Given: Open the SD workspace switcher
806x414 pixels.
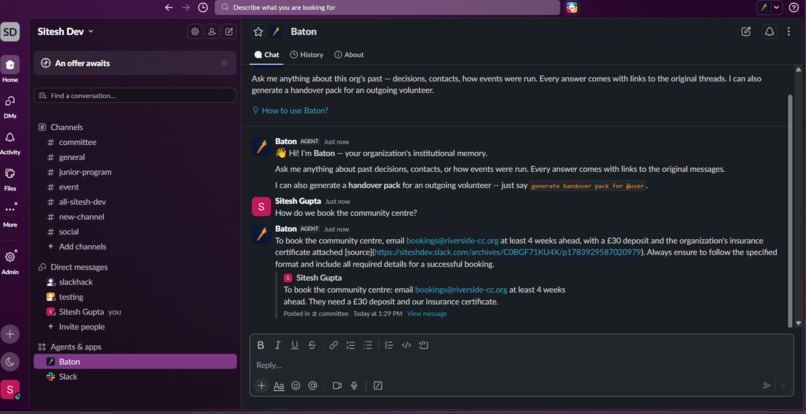Looking at the screenshot, I should coord(10,32).
